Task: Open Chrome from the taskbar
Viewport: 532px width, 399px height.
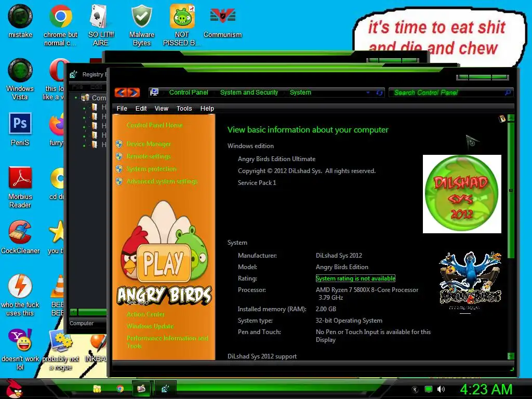Action: (x=120, y=389)
